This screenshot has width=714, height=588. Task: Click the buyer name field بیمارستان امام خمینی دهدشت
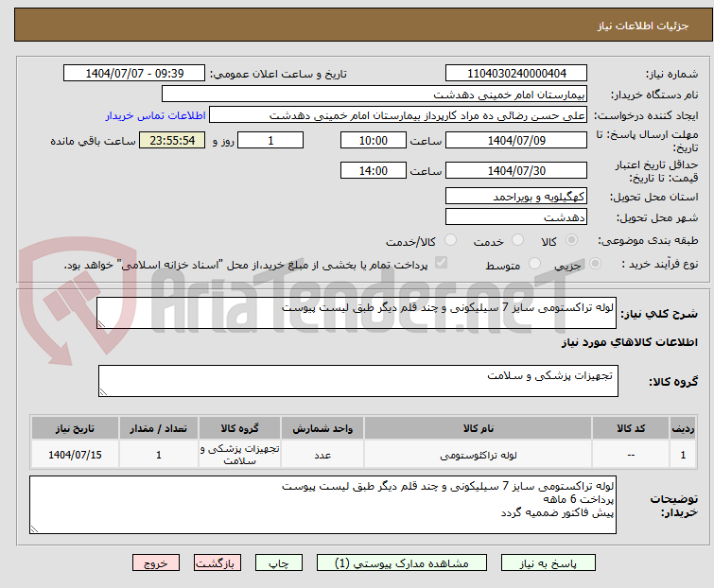(x=374, y=95)
